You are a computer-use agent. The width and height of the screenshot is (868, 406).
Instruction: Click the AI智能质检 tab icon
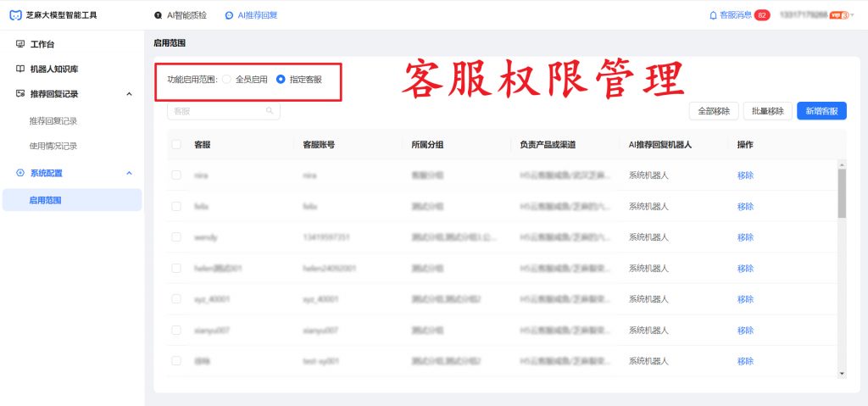pos(159,15)
